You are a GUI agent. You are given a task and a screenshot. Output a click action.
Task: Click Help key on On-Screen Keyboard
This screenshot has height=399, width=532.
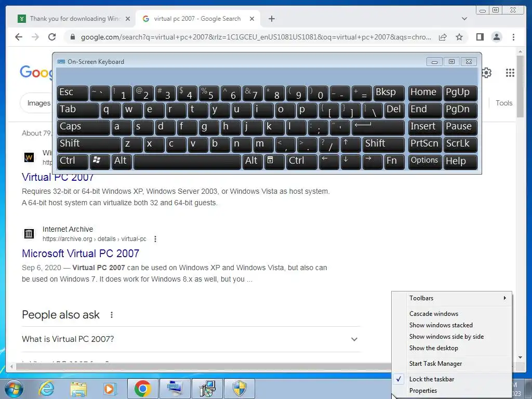pos(460,162)
